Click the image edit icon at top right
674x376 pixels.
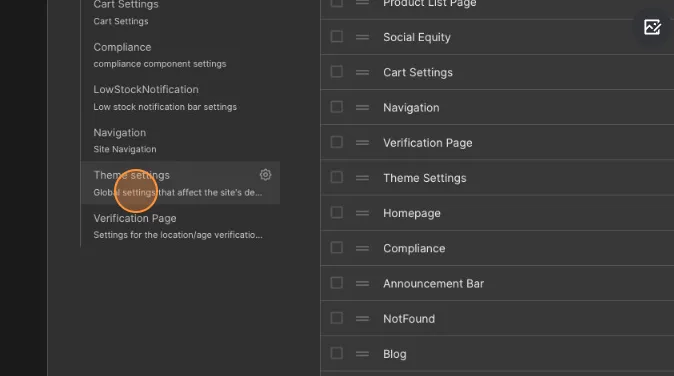coord(652,27)
